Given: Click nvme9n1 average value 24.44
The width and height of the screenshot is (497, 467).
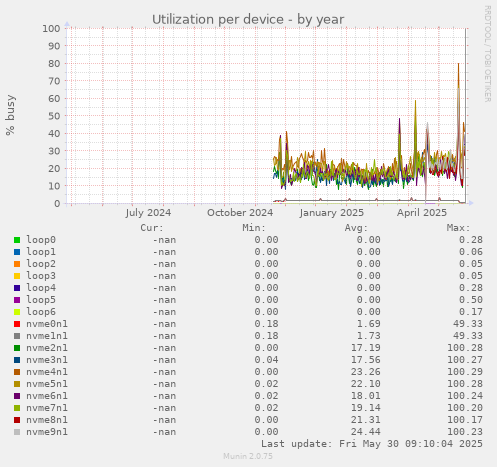Looking at the screenshot, I should tap(365, 432).
